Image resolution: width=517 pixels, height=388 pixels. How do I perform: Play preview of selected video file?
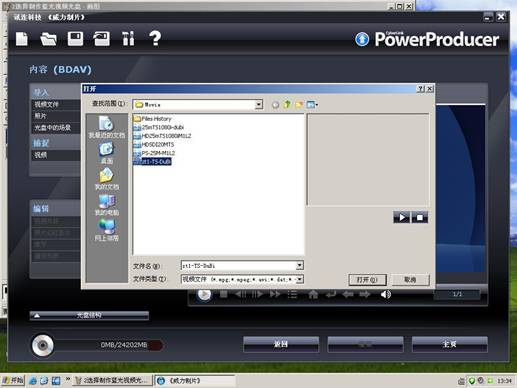coord(402,218)
